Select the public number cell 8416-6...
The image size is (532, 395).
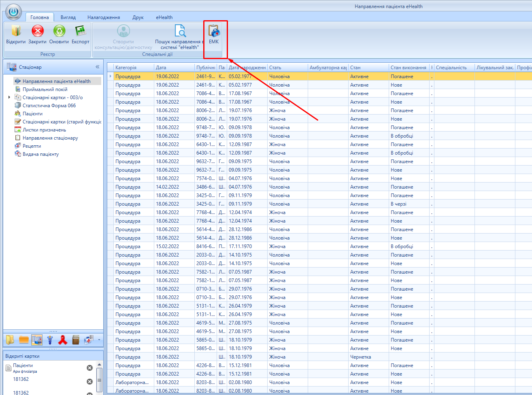(x=206, y=246)
